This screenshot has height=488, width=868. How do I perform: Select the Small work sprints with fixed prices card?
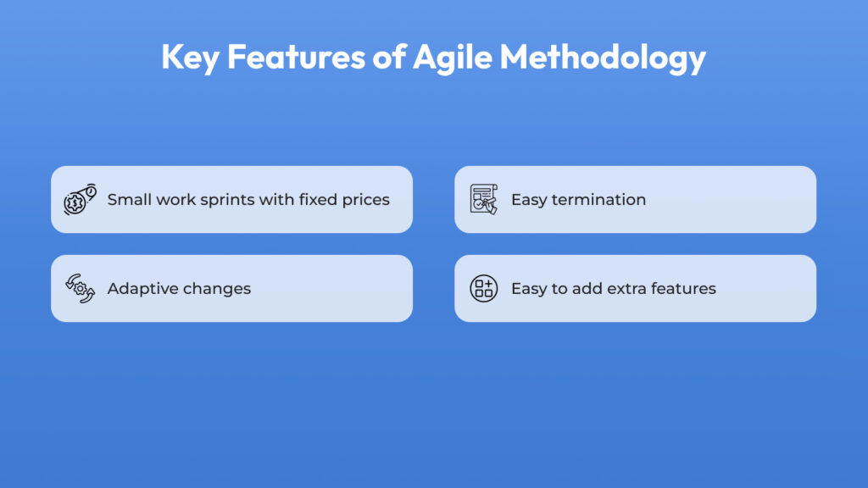tap(232, 199)
